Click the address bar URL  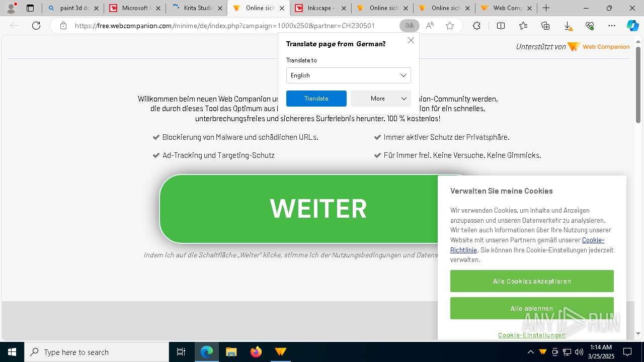pyautogui.click(x=225, y=26)
